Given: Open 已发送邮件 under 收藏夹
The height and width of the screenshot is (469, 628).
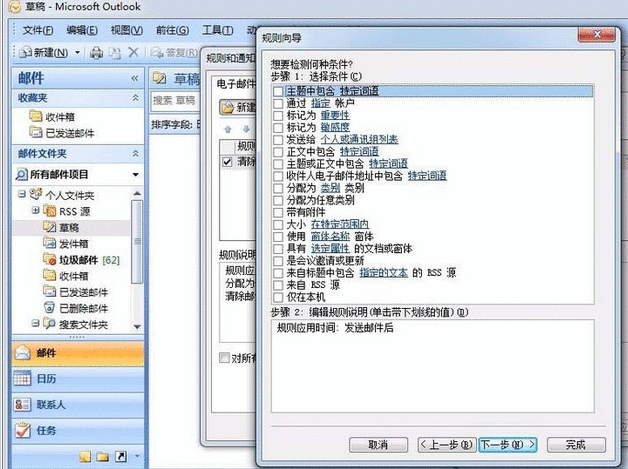Looking at the screenshot, I should tap(62, 133).
